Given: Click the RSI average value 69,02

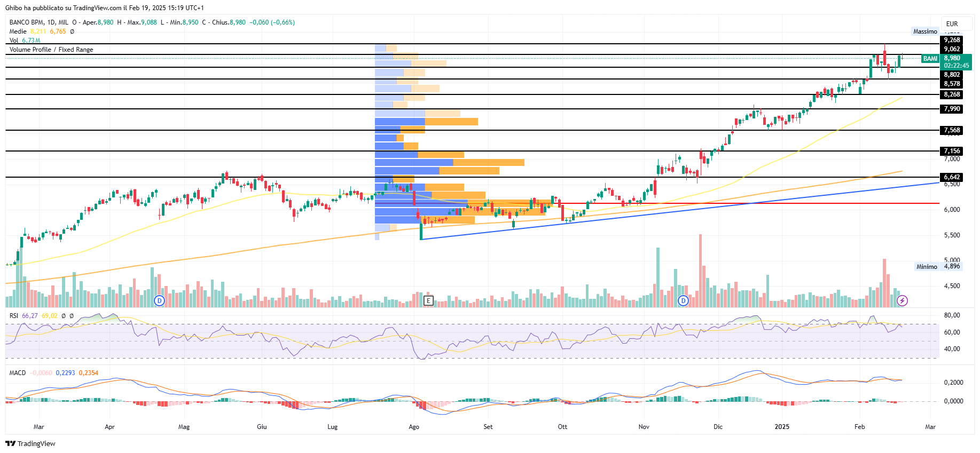Looking at the screenshot, I should pyautogui.click(x=50, y=316).
